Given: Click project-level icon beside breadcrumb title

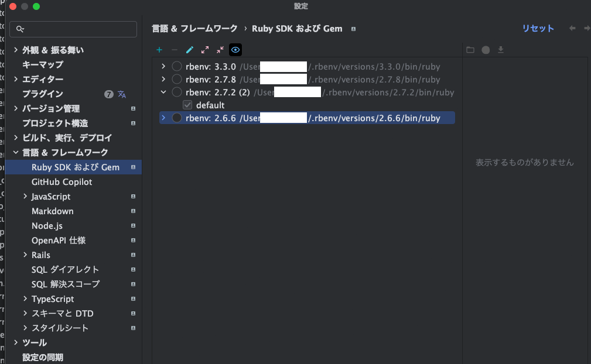Looking at the screenshot, I should pyautogui.click(x=353, y=29).
